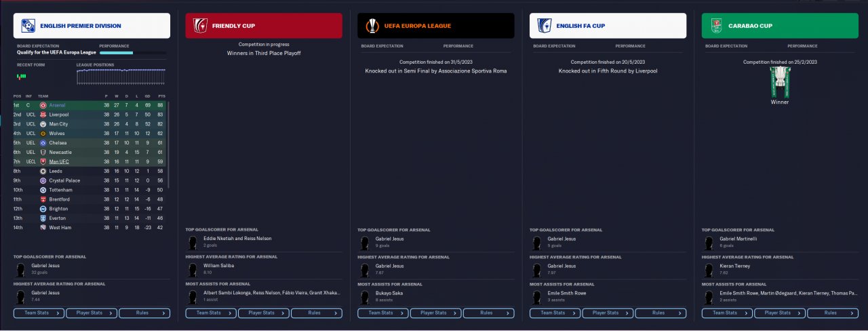Image resolution: width=868 pixels, height=331 pixels.
Task: Select the Crystal Palace team name
Action: [x=64, y=181]
